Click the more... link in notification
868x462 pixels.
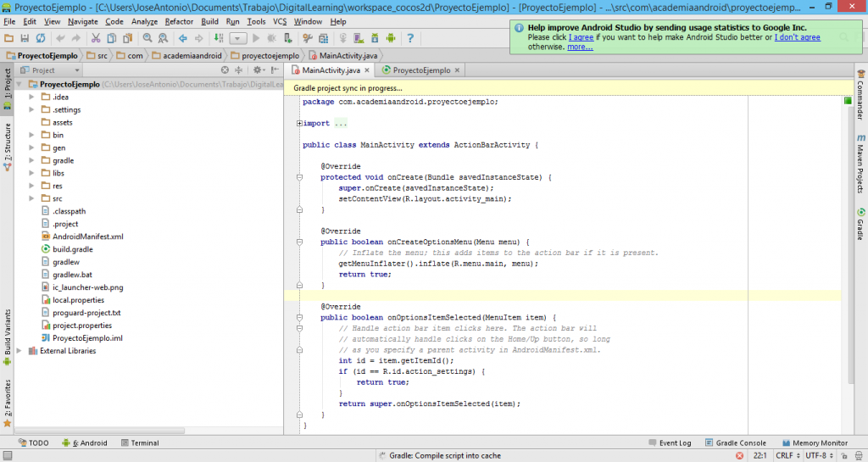[x=580, y=47]
